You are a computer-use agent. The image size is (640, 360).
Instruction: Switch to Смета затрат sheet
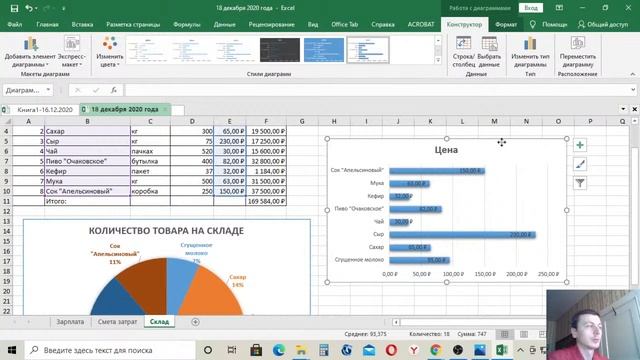pyautogui.click(x=118, y=322)
